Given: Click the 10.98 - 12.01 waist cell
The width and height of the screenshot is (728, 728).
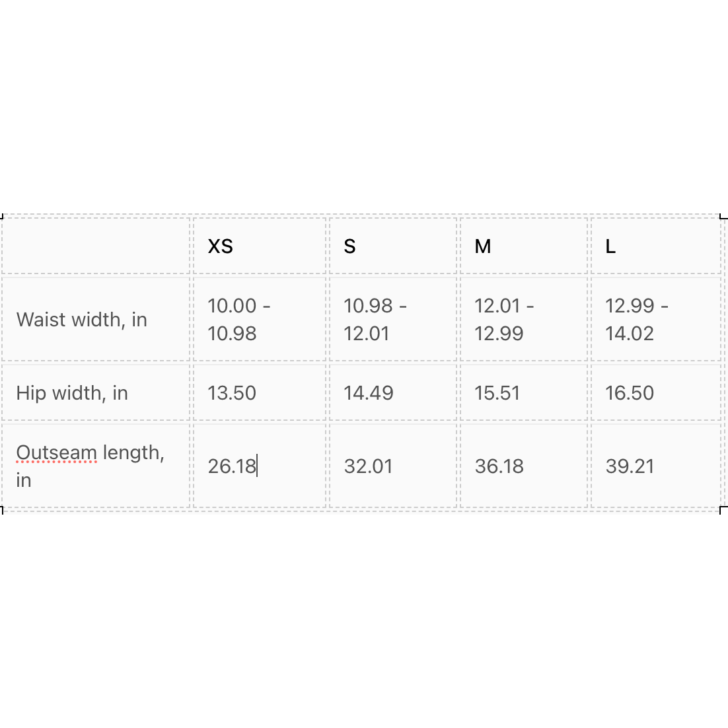Looking at the screenshot, I should coord(375,320).
